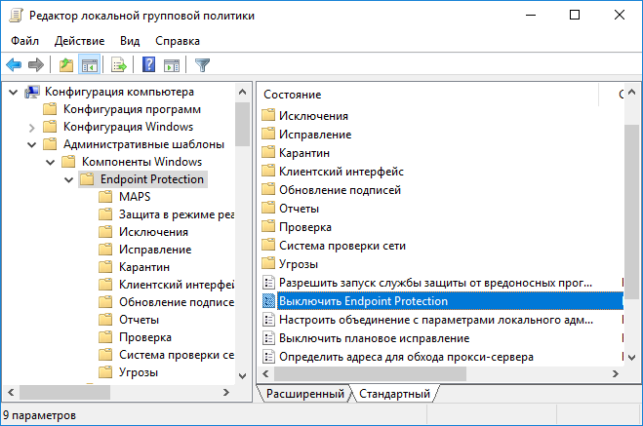Click the Forward arrow toolbar icon
This screenshot has width=643, height=426.
tap(36, 65)
